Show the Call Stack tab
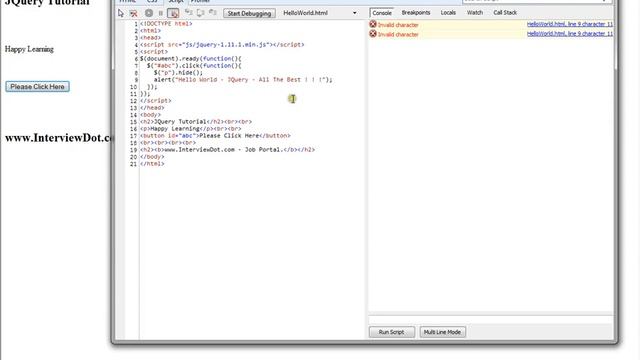The height and width of the screenshot is (360, 640). click(x=504, y=13)
